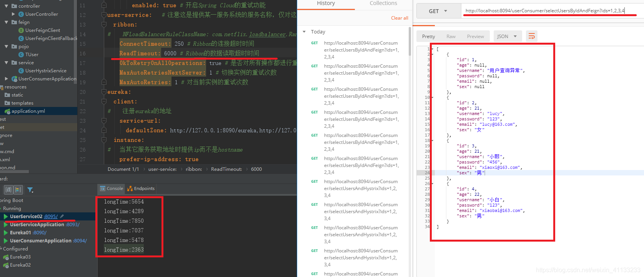The image size is (644, 277).
Task: Click the second colored list icon in dashboard toolbar
Action: tap(18, 190)
